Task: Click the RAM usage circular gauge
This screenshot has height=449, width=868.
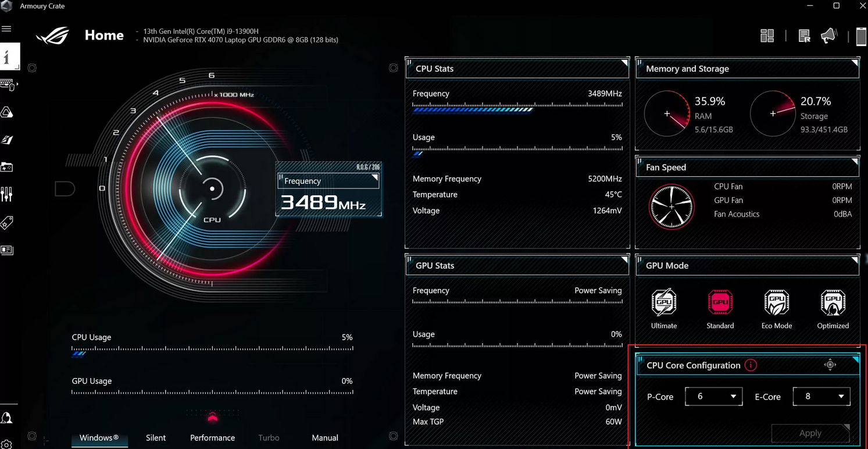Action: click(x=667, y=114)
